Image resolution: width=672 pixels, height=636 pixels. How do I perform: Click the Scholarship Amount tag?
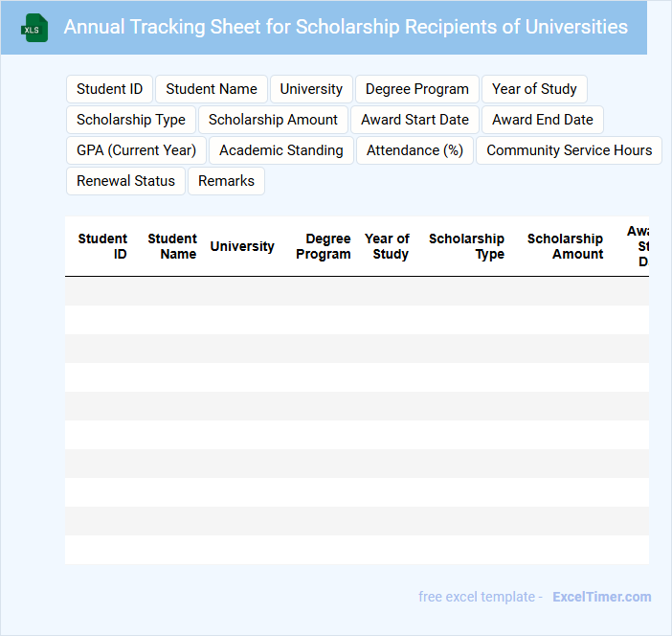(x=273, y=120)
